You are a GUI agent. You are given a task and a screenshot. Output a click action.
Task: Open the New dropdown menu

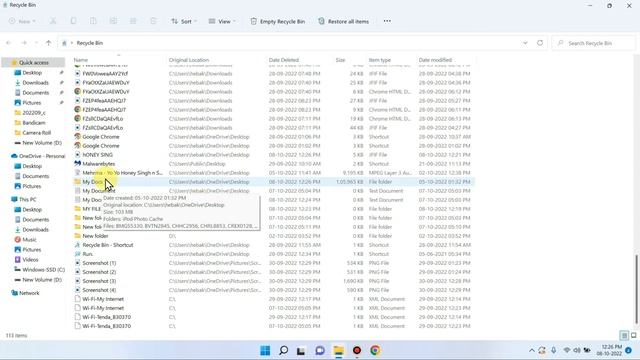click(x=22, y=21)
